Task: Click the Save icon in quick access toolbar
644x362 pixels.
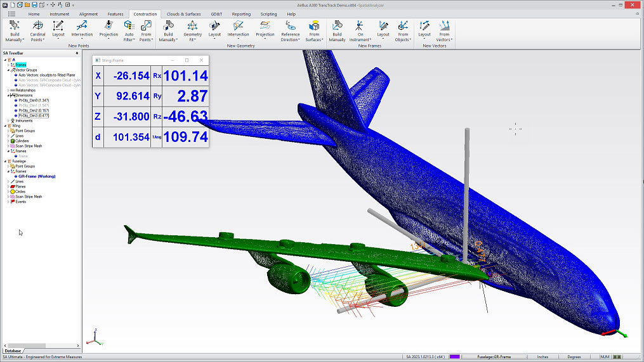Action: click(x=36, y=4)
